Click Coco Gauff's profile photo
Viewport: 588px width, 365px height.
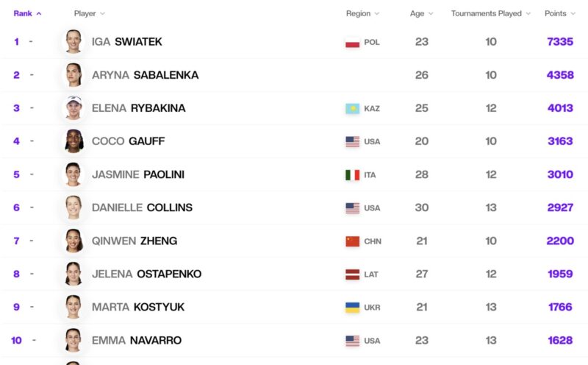coord(74,141)
